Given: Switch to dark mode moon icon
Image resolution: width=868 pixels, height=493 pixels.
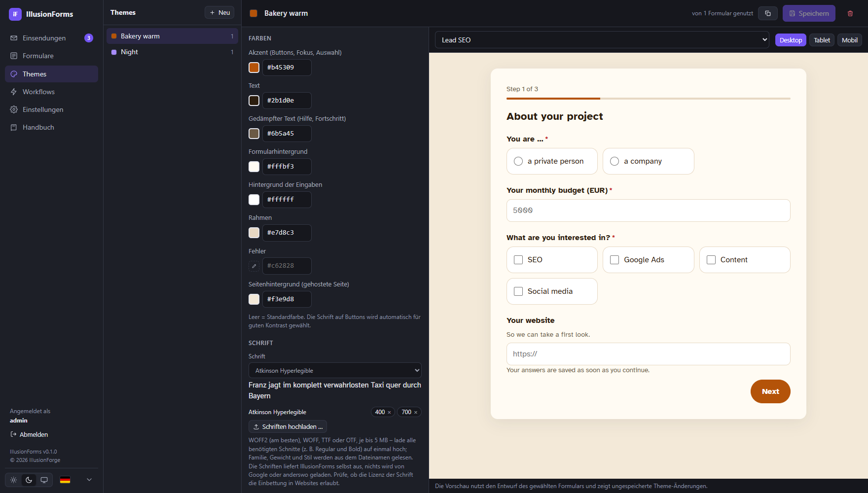Looking at the screenshot, I should click(x=29, y=480).
